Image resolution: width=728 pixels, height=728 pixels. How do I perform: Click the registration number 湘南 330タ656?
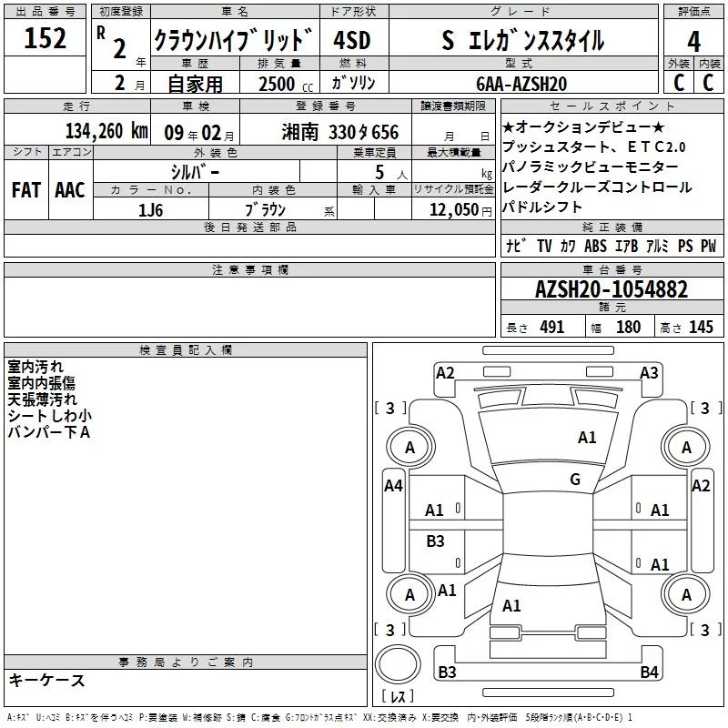point(339,132)
